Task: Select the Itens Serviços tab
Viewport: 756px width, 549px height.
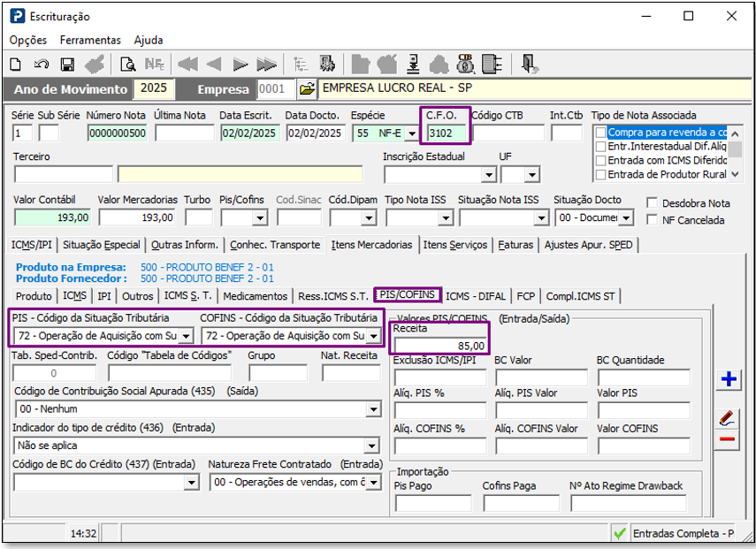Action: [x=454, y=245]
